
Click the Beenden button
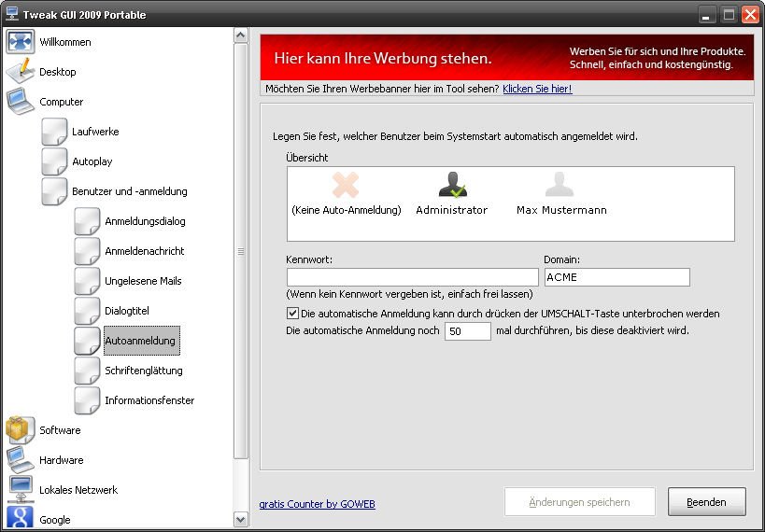coord(706,502)
